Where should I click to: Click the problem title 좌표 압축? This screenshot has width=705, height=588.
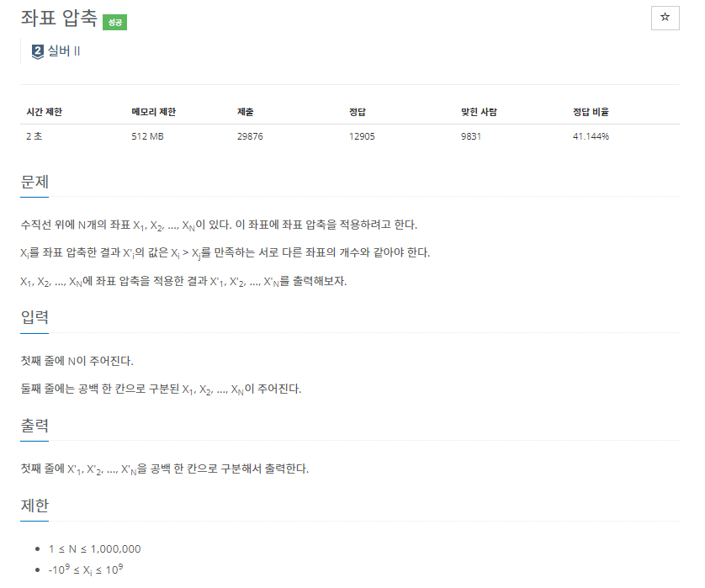pos(58,19)
